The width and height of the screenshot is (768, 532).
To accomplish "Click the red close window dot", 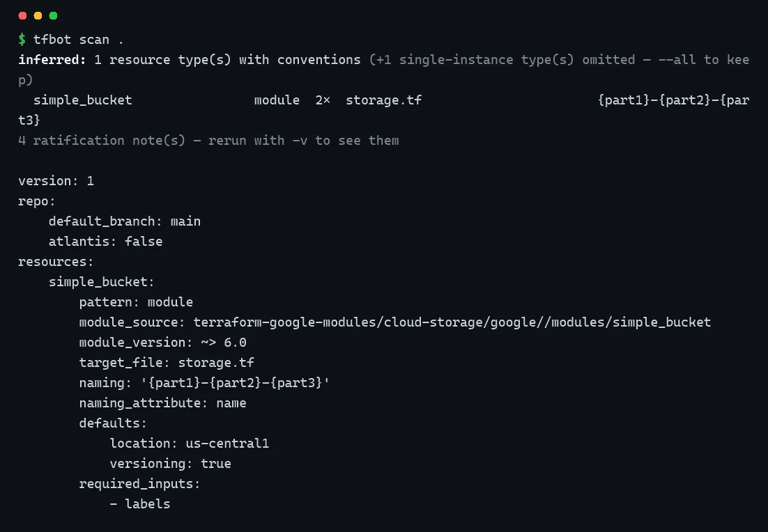I will pos(22,15).
